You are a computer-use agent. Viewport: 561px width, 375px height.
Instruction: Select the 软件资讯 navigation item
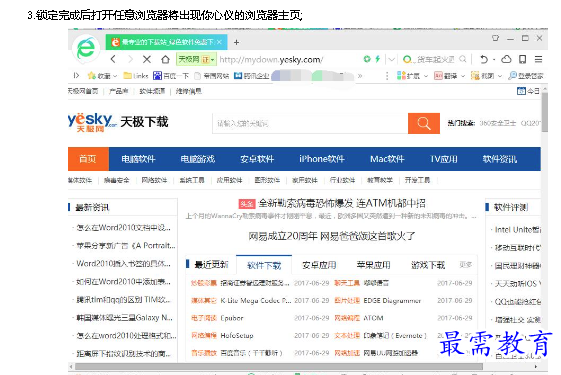(499, 159)
